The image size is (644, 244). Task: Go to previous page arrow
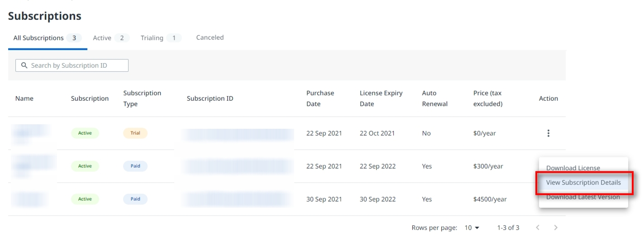click(x=538, y=228)
